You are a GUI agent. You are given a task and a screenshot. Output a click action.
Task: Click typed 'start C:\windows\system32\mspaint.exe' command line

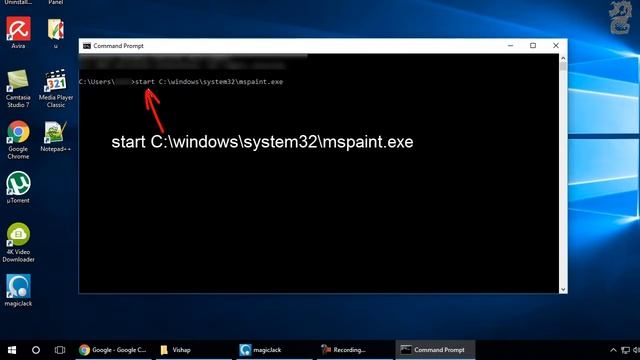click(x=209, y=82)
